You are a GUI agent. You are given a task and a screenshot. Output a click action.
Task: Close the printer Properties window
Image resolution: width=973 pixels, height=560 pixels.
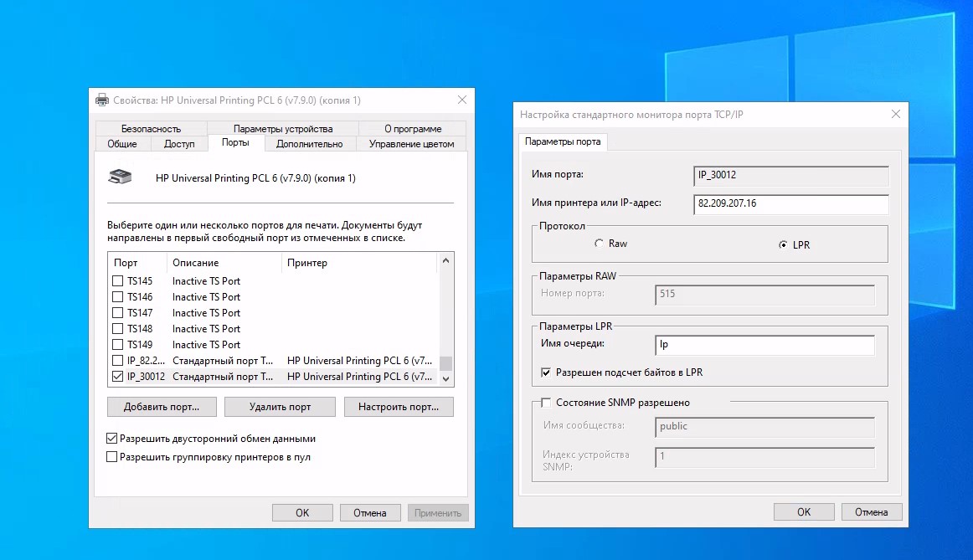click(461, 100)
